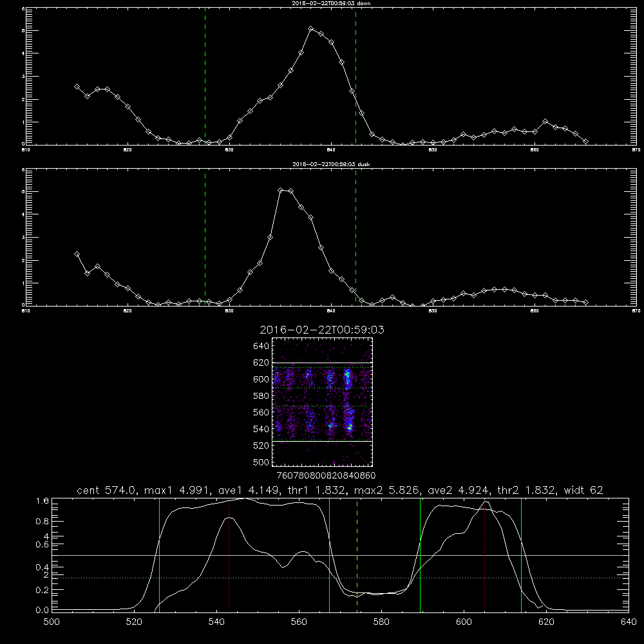The height and width of the screenshot is (644, 644).
Task: Click the '2016-02-22T00:59:03 dusk' plot title
Action: (x=331, y=164)
